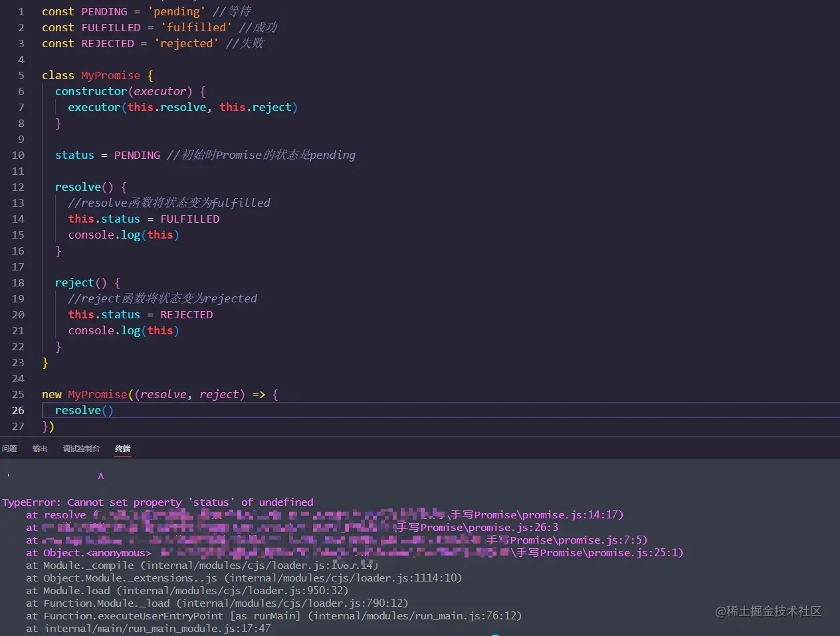This screenshot has height=636, width=840.
Task: Click the constructor keyword
Action: click(x=91, y=91)
